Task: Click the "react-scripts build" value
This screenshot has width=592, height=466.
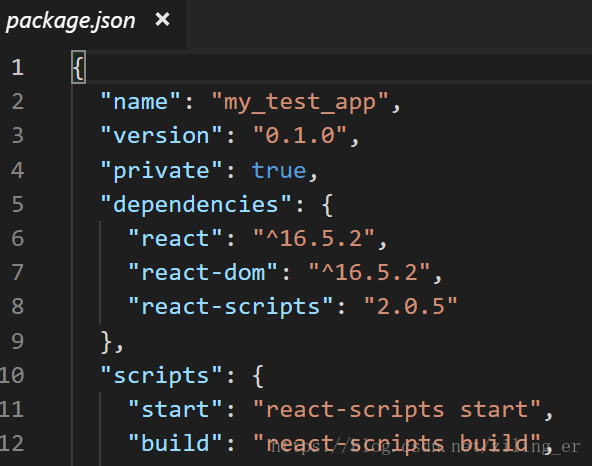Action: click(397, 444)
